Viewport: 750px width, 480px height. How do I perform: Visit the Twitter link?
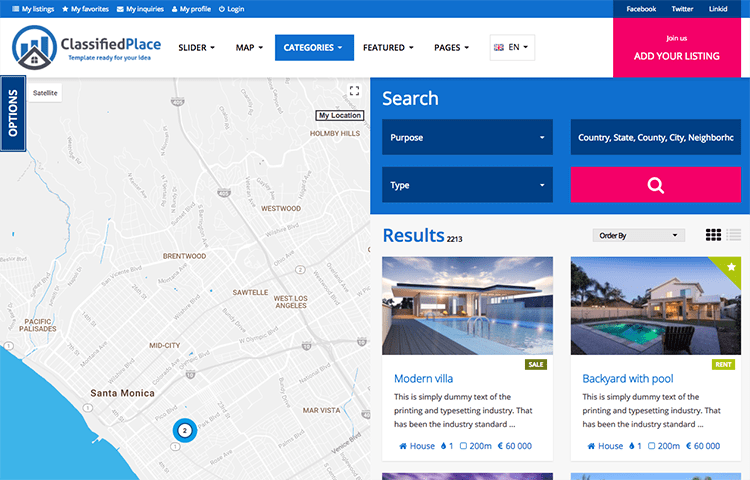(x=682, y=9)
